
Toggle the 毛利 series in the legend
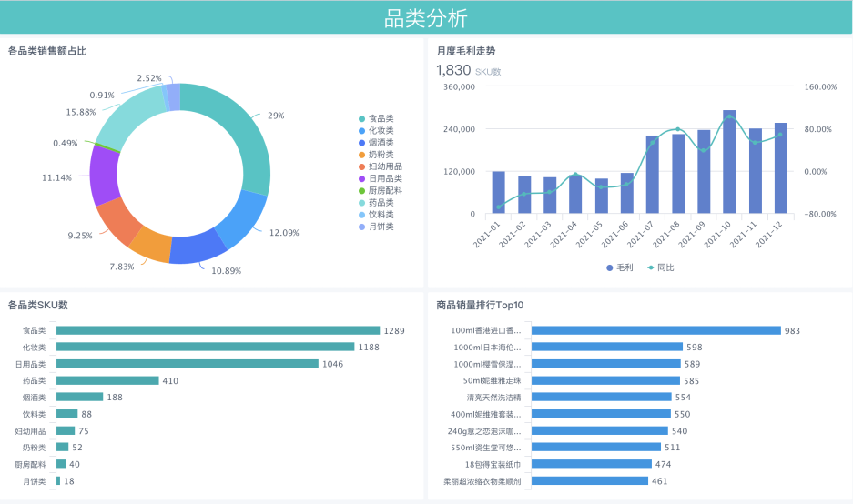pos(619,267)
